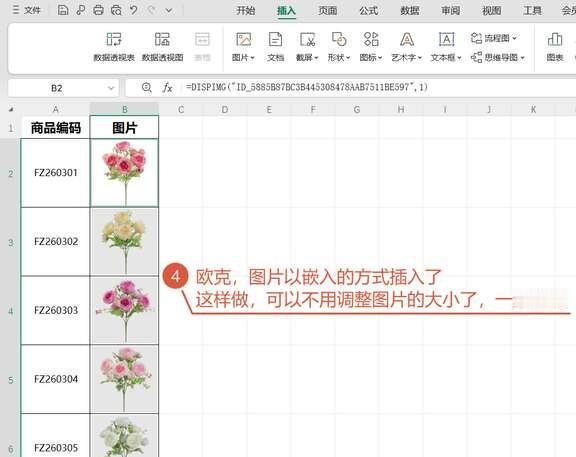Click the 形状 shapes icon

click(x=339, y=39)
